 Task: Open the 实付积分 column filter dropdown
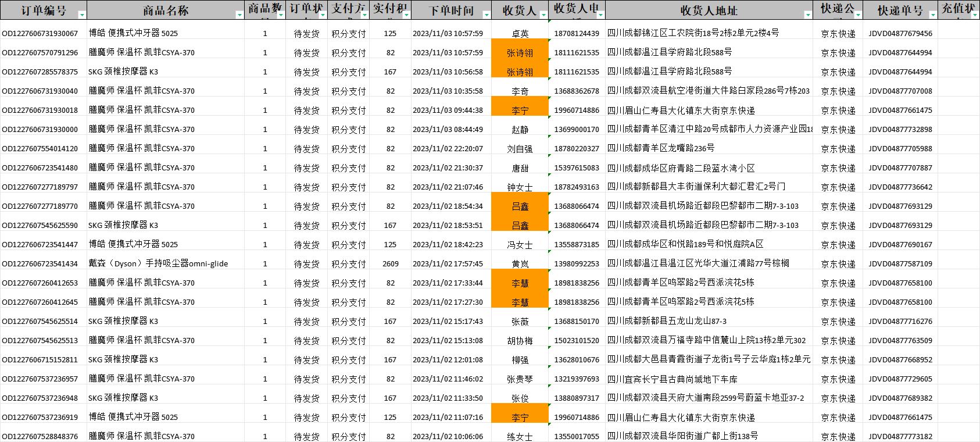(x=406, y=15)
